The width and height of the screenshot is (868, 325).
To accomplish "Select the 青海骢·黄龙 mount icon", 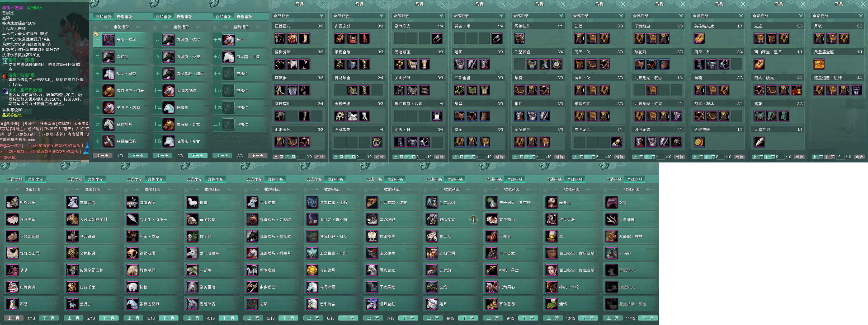I will click(x=168, y=124).
